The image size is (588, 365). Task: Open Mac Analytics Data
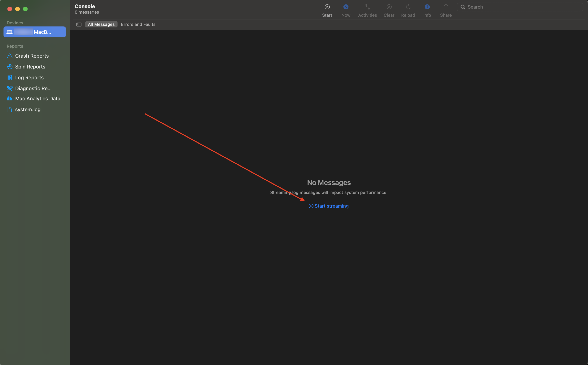pyautogui.click(x=37, y=99)
